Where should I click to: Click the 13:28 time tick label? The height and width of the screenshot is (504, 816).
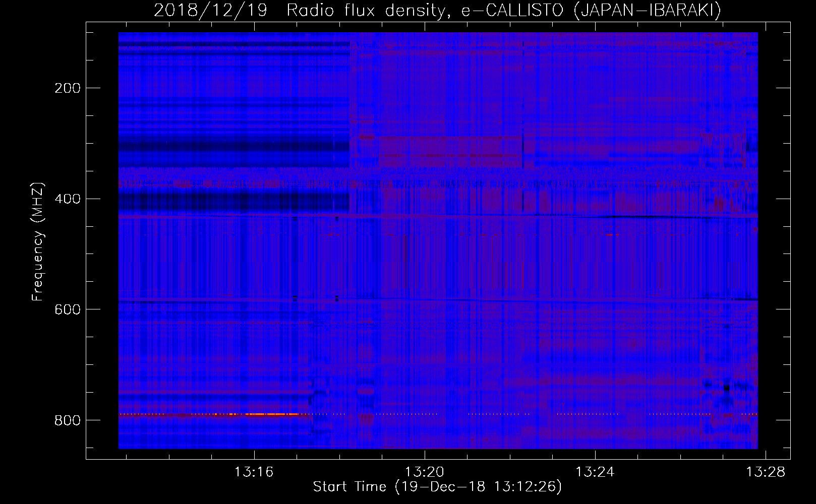(766, 472)
